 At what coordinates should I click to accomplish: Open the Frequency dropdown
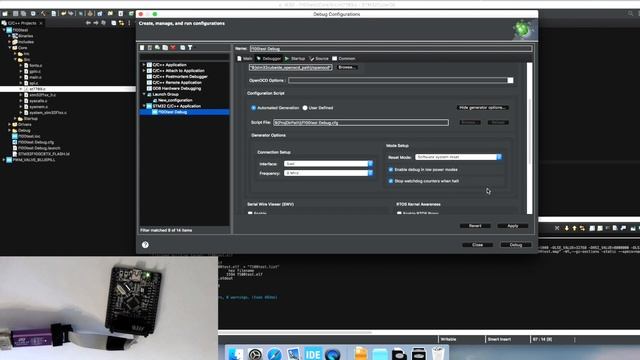[x=328, y=173]
